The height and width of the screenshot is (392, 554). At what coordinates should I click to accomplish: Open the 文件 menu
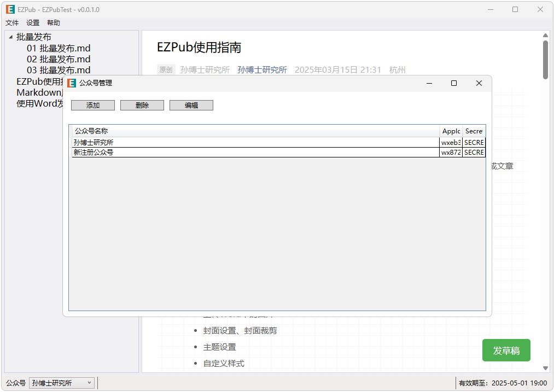point(12,23)
